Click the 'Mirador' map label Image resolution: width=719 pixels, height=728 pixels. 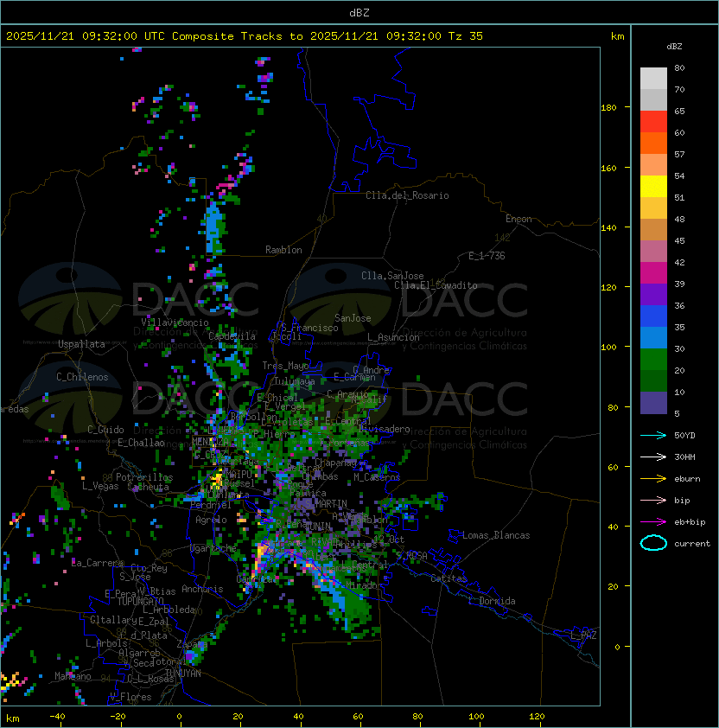pyautogui.click(x=365, y=585)
